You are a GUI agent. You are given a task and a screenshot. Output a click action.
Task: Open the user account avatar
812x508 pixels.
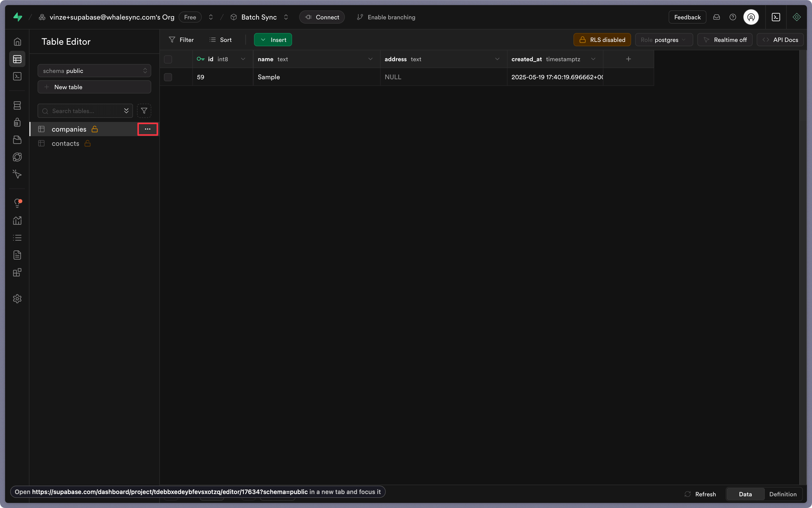(x=751, y=17)
